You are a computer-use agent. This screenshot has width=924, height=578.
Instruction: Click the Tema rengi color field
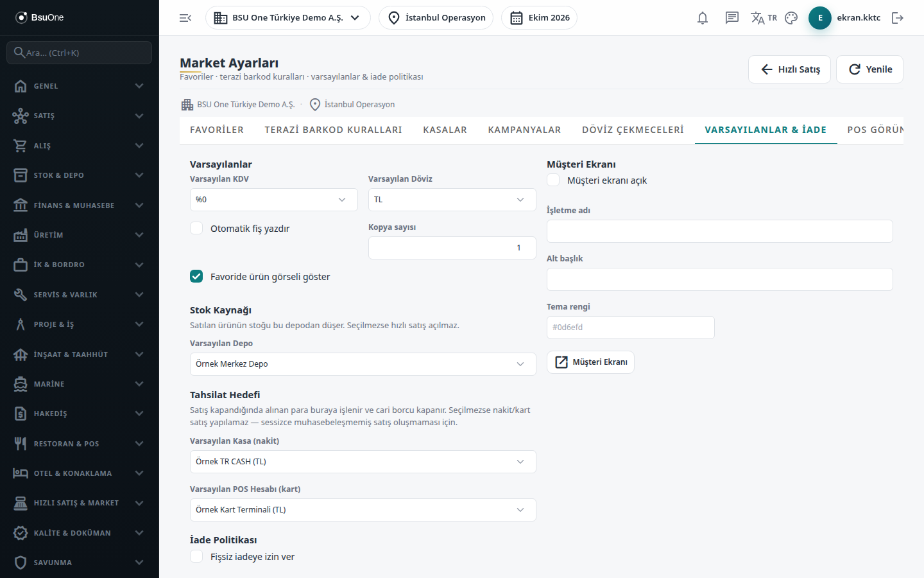coord(631,328)
